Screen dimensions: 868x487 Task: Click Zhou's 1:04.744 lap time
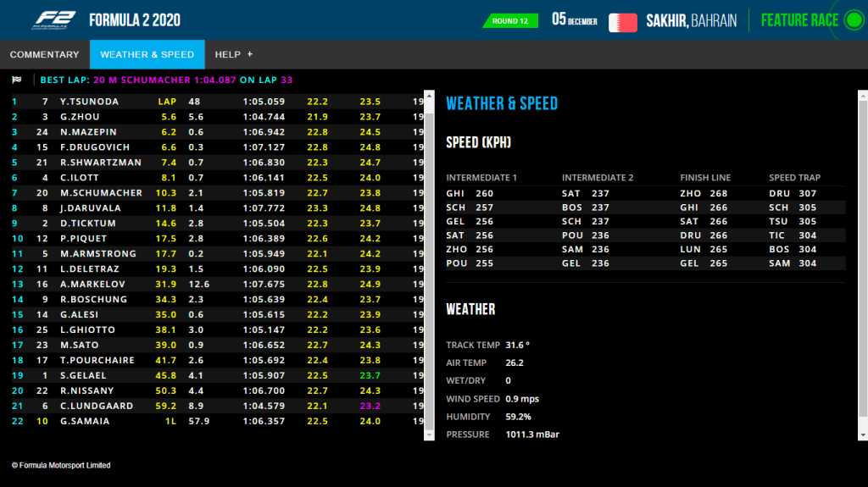pyautogui.click(x=264, y=117)
